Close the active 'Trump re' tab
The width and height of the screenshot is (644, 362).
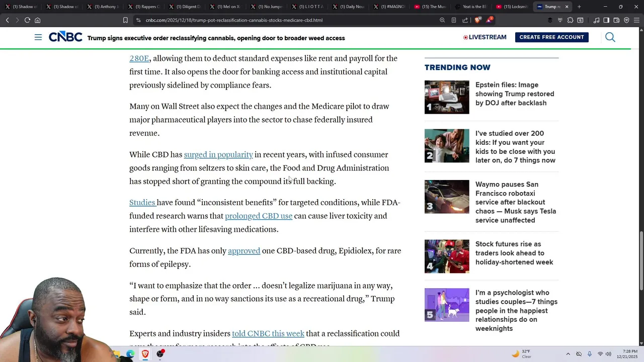click(x=567, y=7)
